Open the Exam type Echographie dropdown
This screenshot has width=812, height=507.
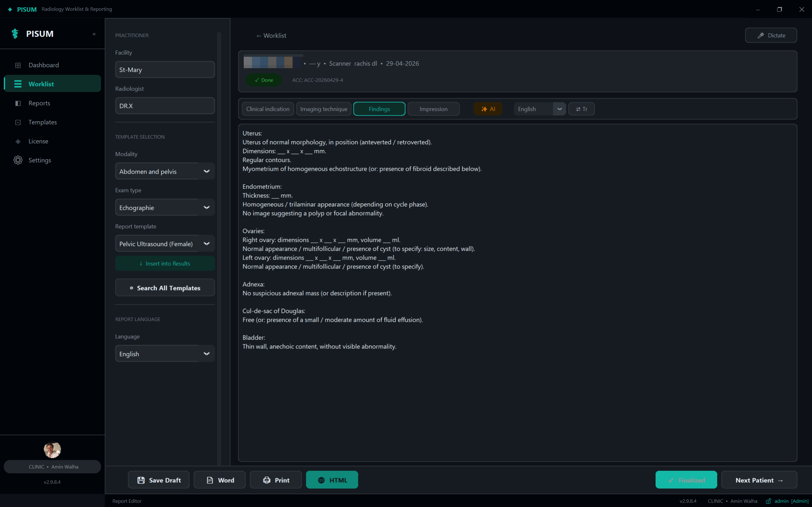pos(165,208)
